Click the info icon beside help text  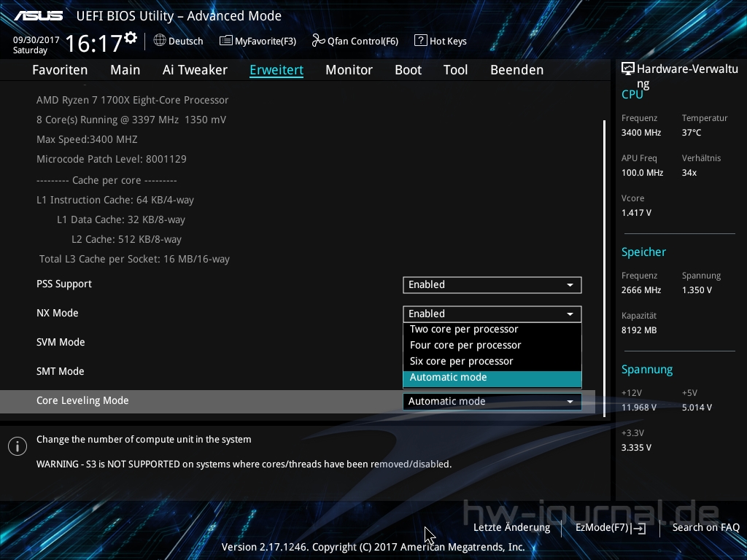(18, 446)
